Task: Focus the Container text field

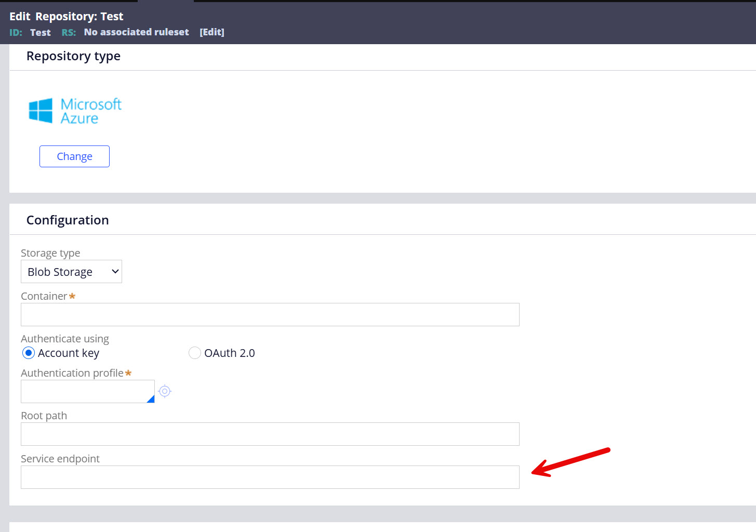Action: coord(270,315)
